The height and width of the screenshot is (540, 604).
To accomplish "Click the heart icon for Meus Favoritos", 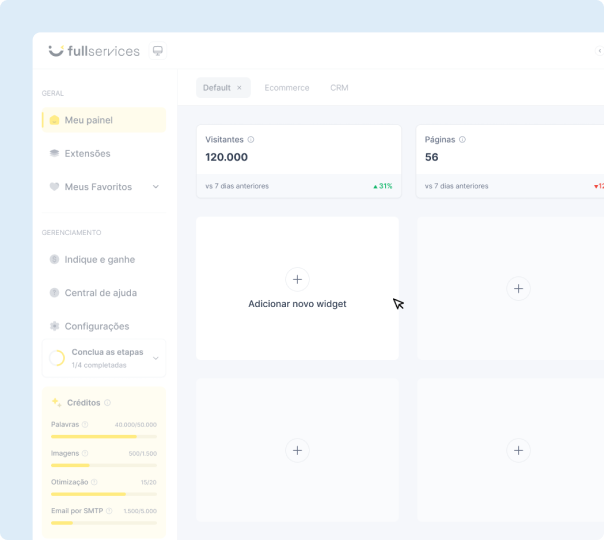I will point(55,187).
